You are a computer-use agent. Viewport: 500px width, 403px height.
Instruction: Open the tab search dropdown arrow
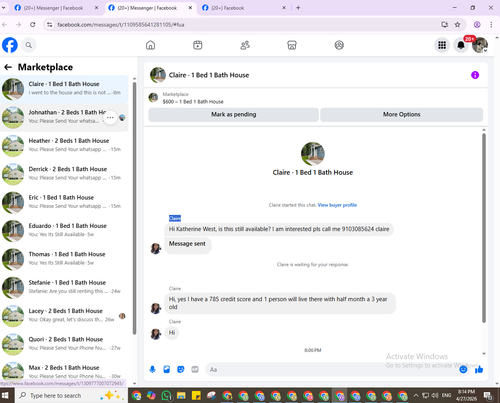coord(3,8)
